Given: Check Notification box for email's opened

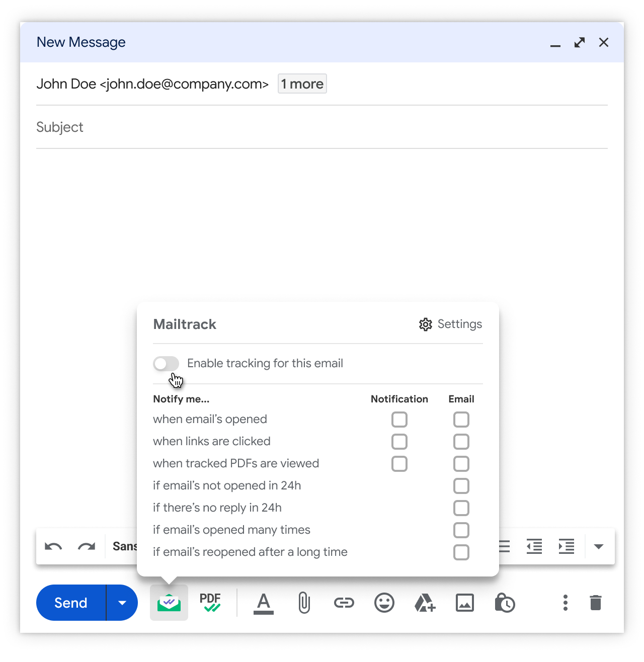Looking at the screenshot, I should click(399, 420).
